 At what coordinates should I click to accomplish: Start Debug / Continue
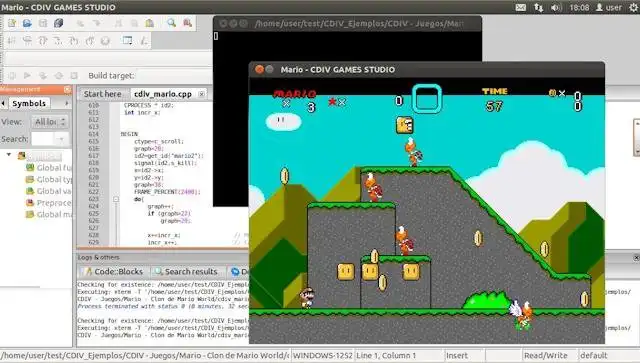pos(11,40)
